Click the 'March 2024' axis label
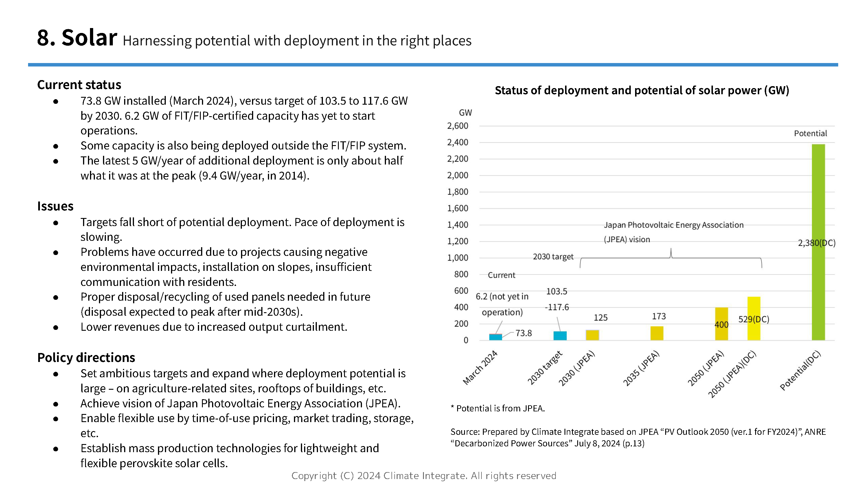Image resolution: width=868 pixels, height=488 pixels. 480,368
